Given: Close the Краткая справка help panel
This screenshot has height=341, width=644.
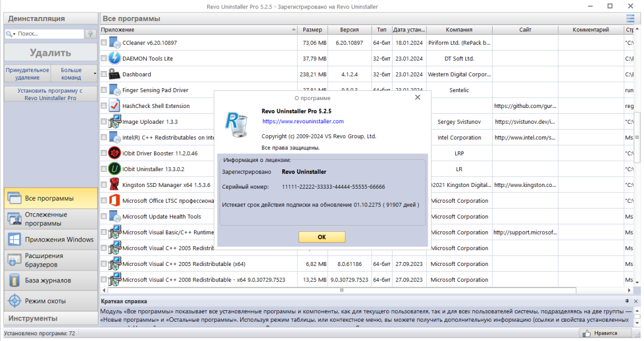Looking at the screenshot, I should tap(636, 301).
